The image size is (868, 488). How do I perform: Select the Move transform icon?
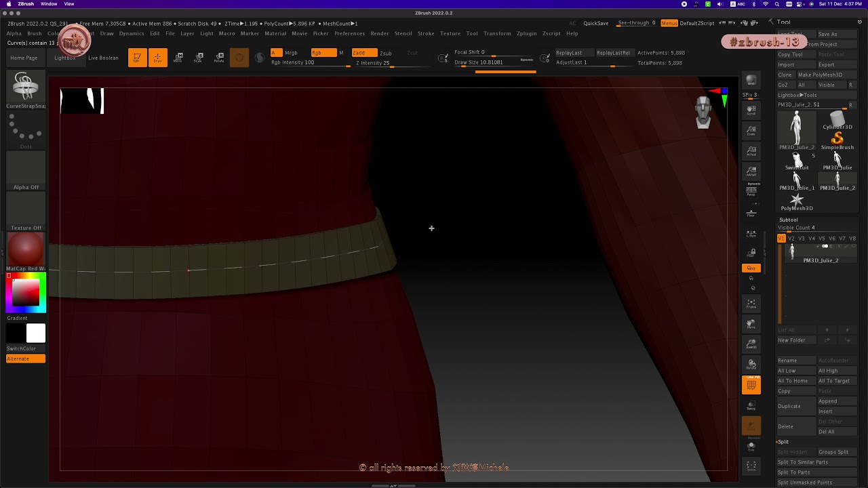tap(178, 58)
